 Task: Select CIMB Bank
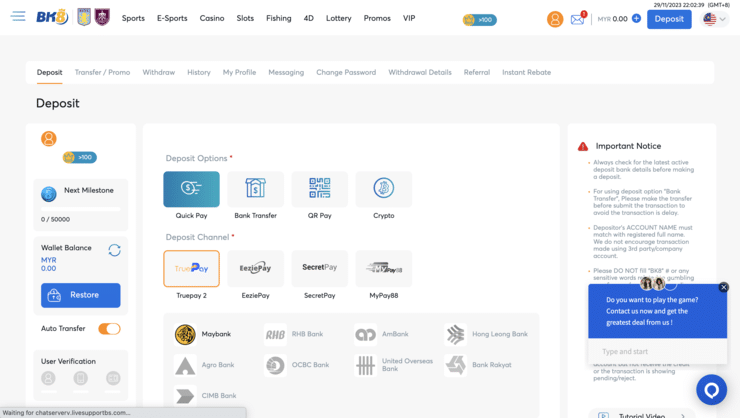pyautogui.click(x=205, y=396)
